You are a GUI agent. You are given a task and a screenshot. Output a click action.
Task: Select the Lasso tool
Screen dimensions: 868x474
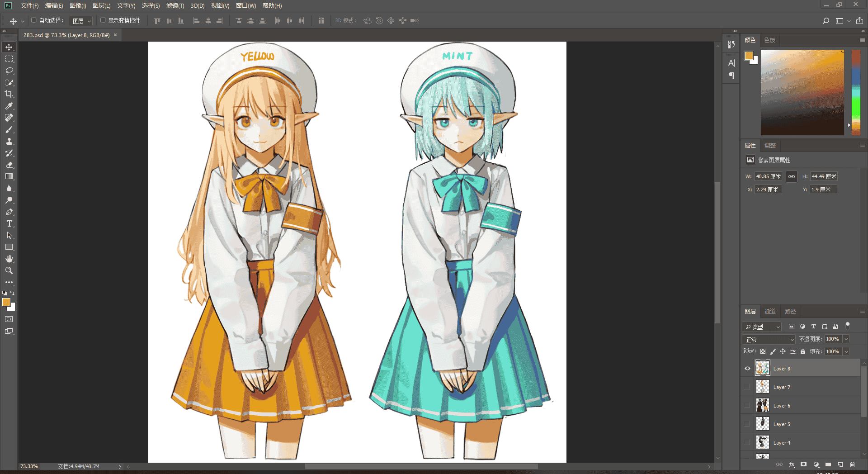[x=9, y=71]
